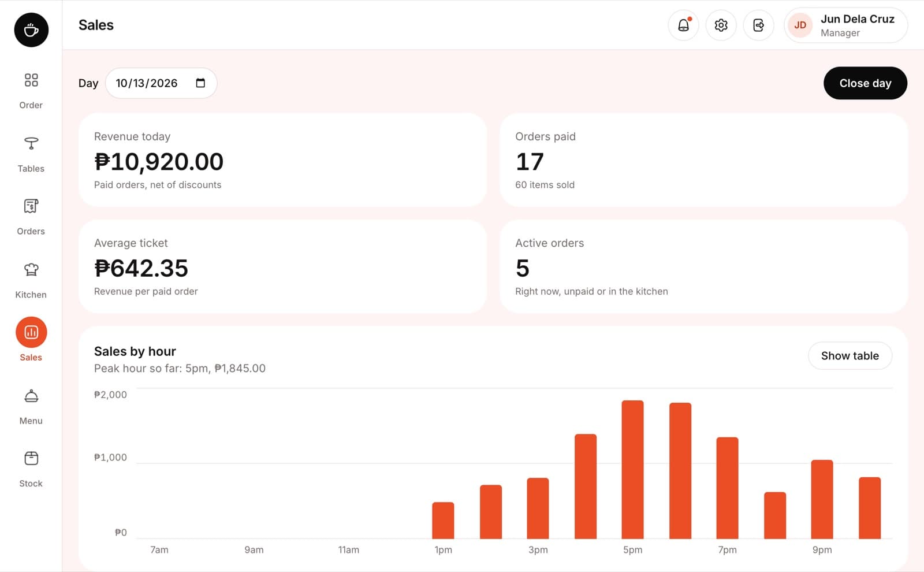
Task: Click the 9pm sales bar
Action: pos(822,499)
